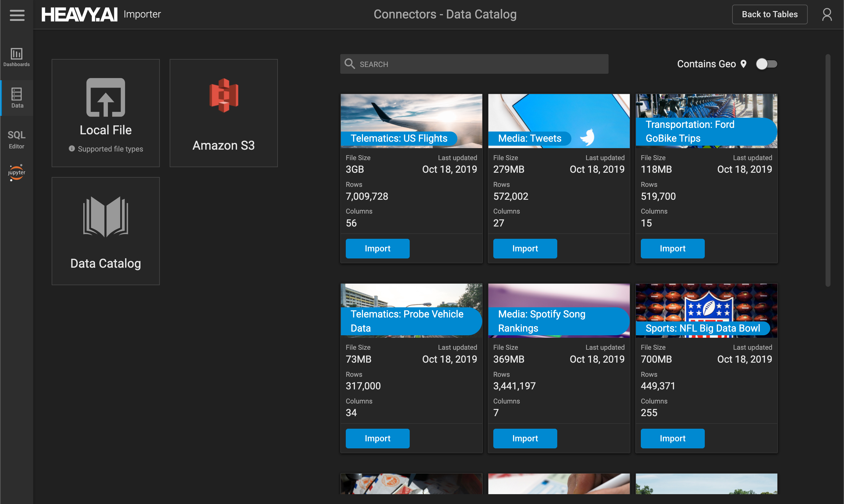Click the catalog vertical scrollbar
Viewport: 844px width, 504px height.
tap(828, 170)
